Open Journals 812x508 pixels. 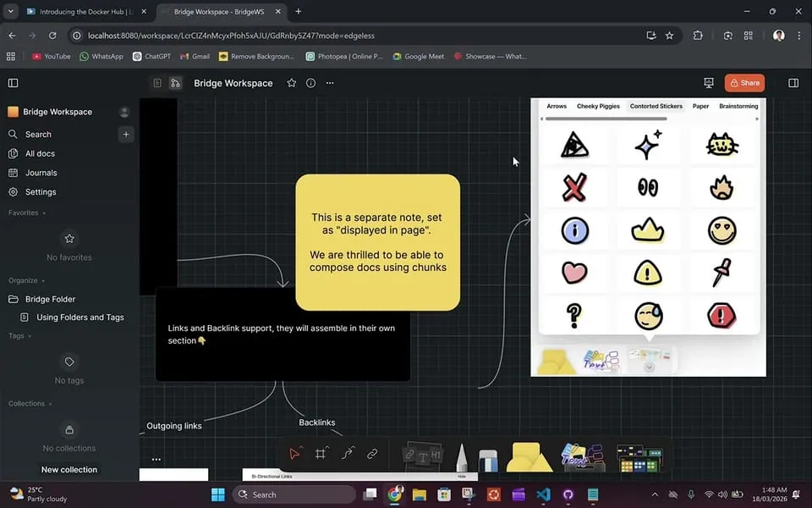click(41, 173)
